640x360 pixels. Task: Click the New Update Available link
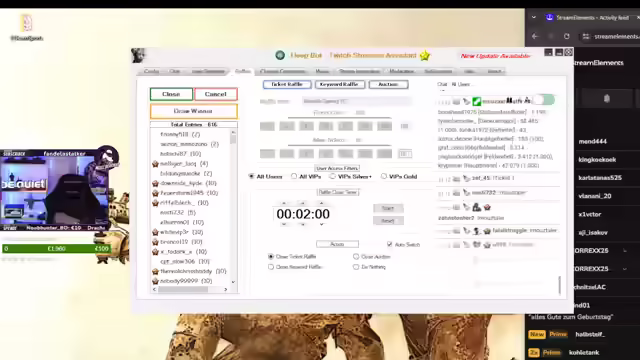click(x=495, y=56)
